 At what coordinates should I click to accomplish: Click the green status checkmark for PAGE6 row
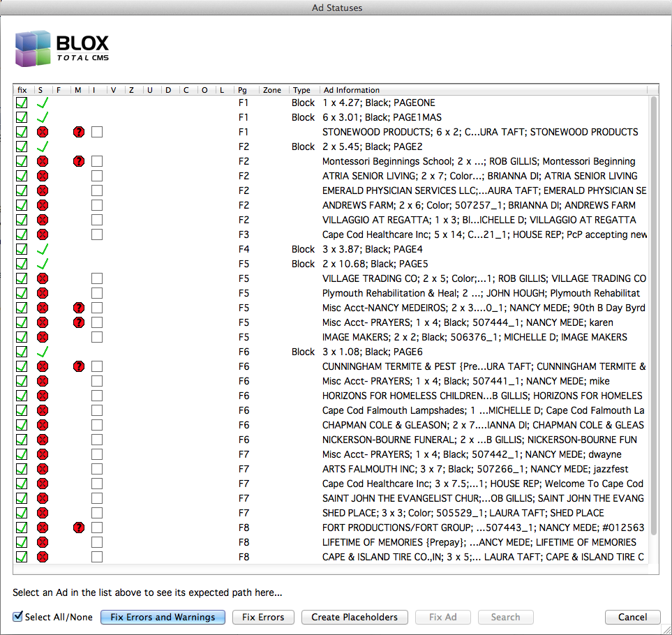43,352
